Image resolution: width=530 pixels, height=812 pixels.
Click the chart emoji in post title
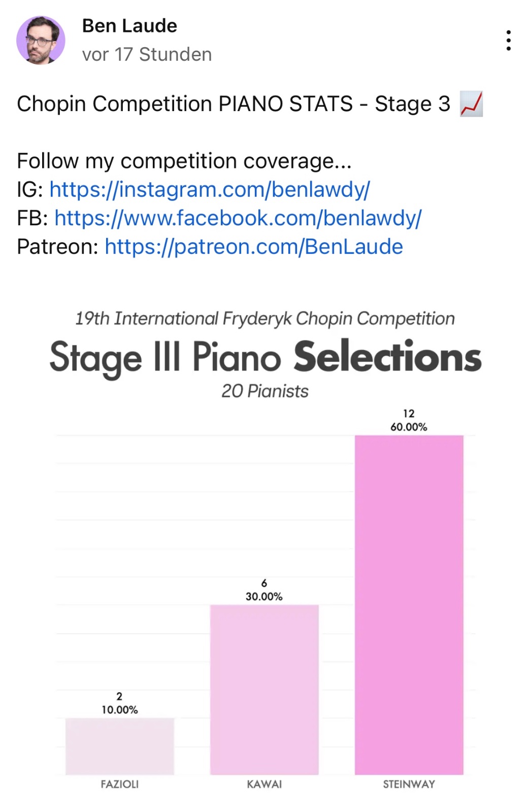(471, 104)
